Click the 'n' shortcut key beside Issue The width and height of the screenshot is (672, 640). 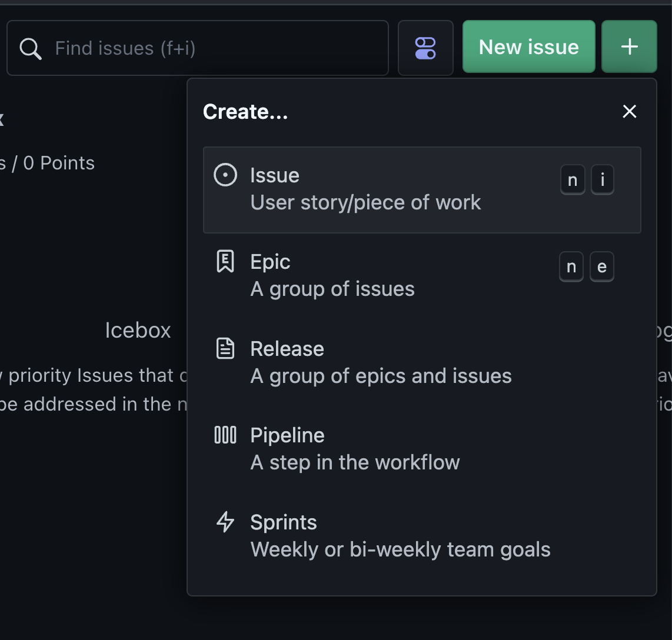pos(573,180)
